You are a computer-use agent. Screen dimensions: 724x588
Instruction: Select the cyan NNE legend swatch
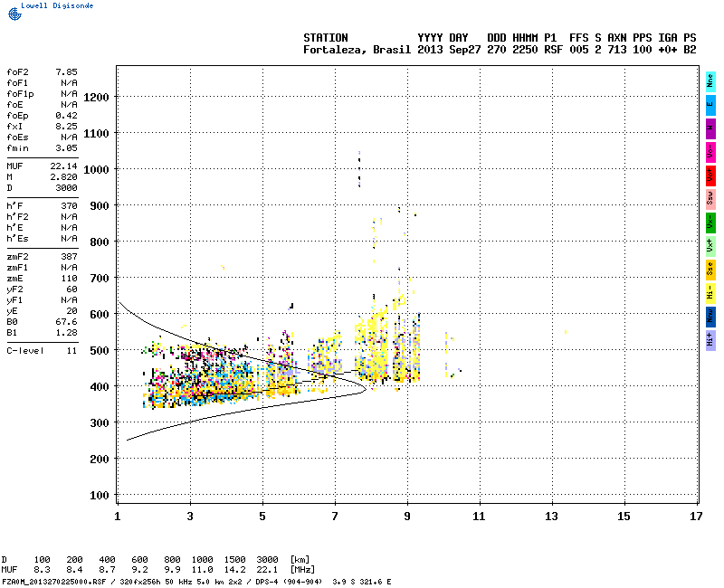coord(710,81)
